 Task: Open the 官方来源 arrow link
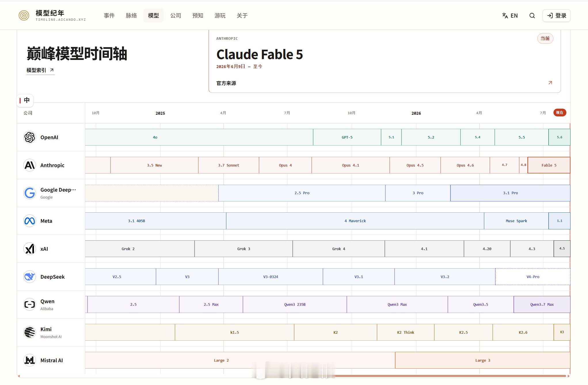pyautogui.click(x=550, y=83)
